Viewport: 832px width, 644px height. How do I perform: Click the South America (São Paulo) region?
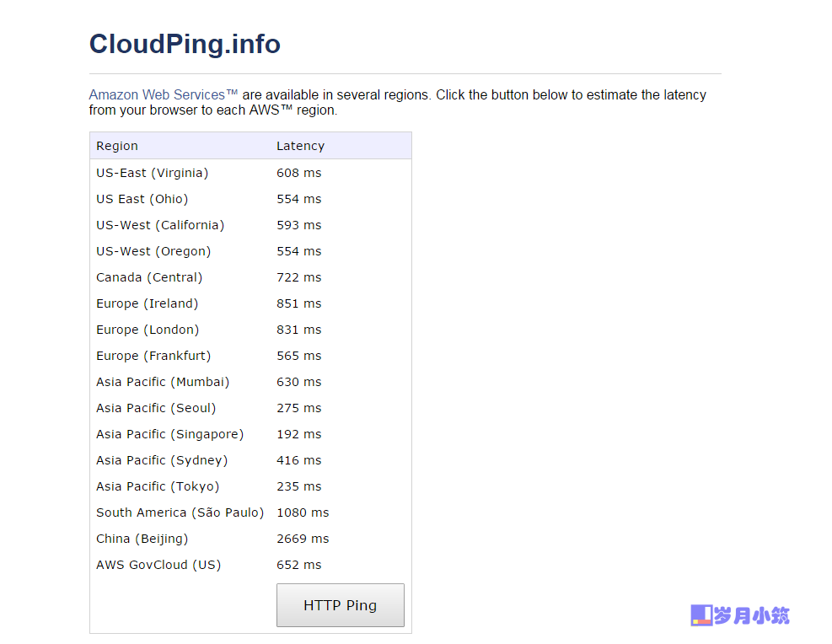(x=180, y=513)
